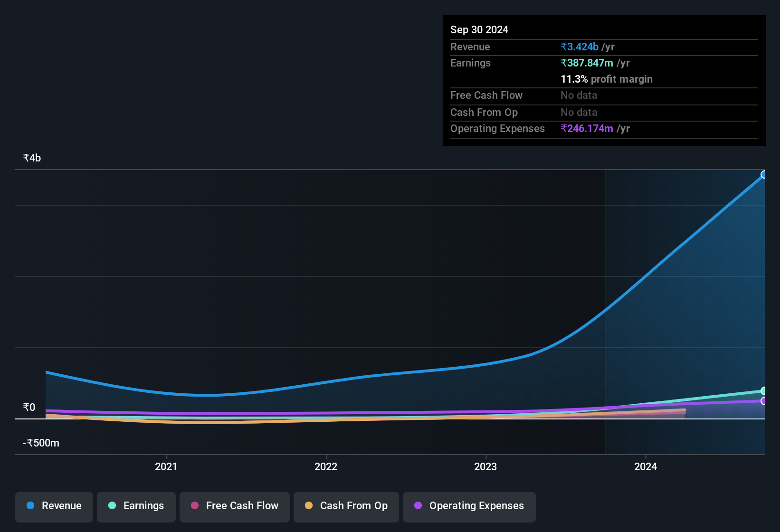780x532 pixels.
Task: Select the 2024 axis label
Action: pos(646,466)
